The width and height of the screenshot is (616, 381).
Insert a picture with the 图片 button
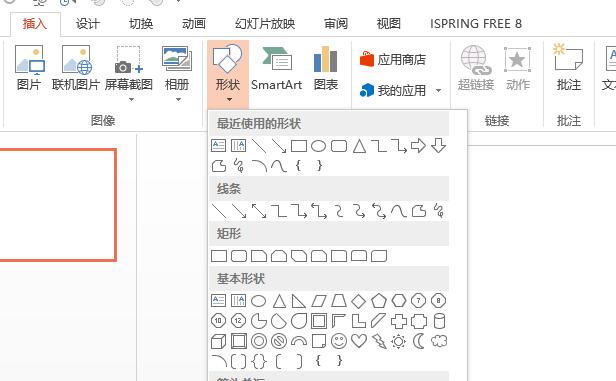pos(29,68)
